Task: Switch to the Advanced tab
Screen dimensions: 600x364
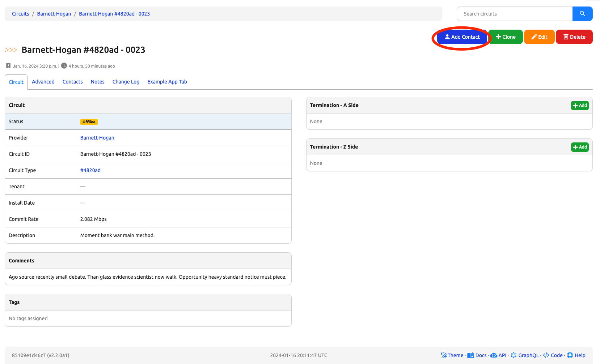Action: (43, 82)
